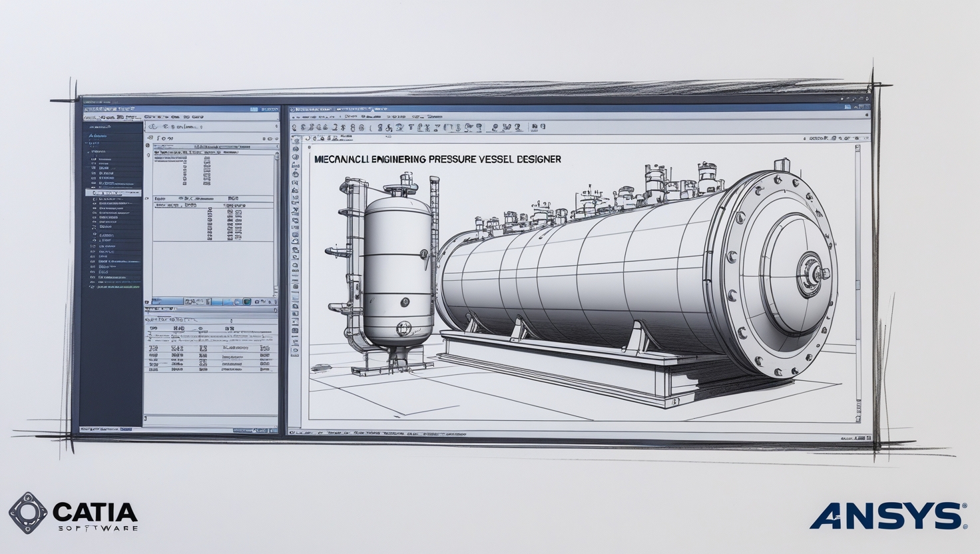
Task: Click the last icon in the main toolbar
Action: pos(542,127)
